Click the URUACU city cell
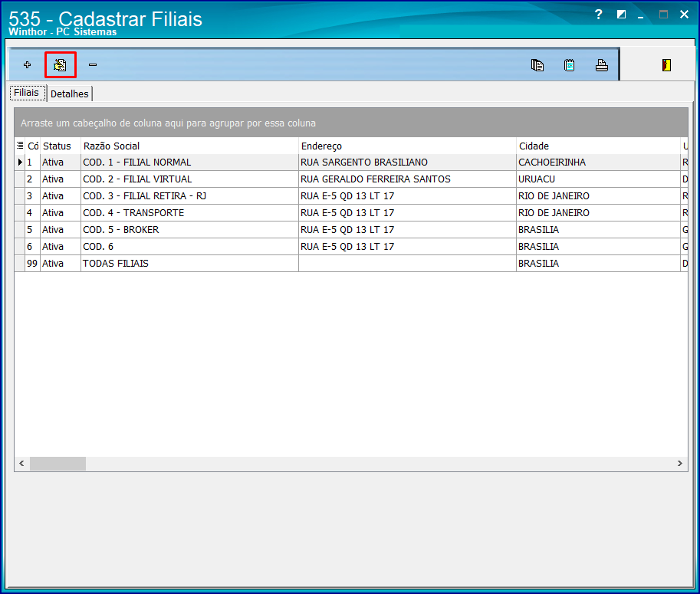Image resolution: width=700 pixels, height=594 pixels. click(x=598, y=179)
